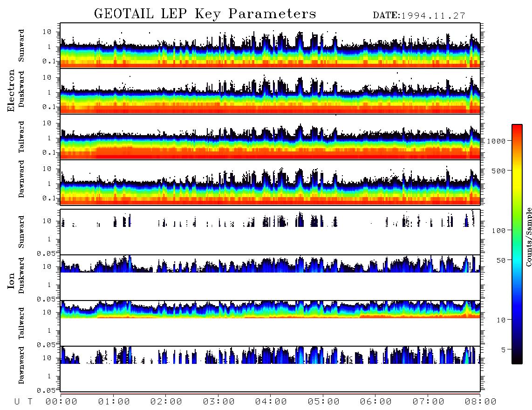
Task: Click the 07:00 time tick label
Action: (x=429, y=402)
